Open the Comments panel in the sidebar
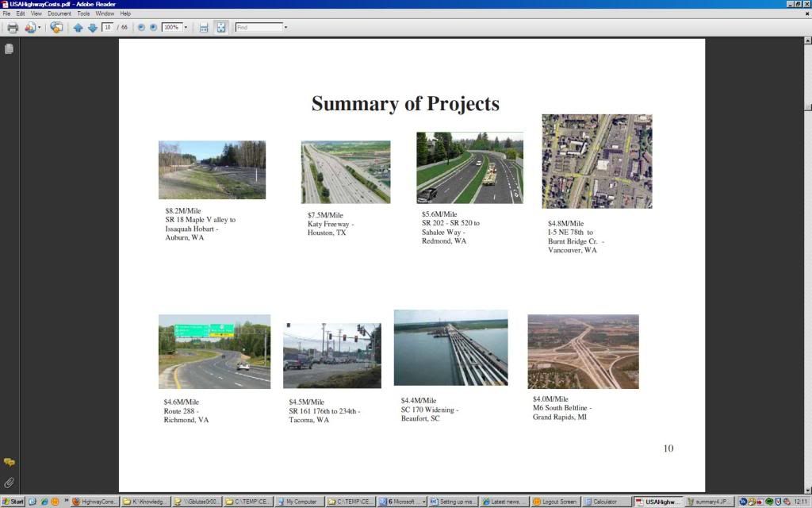Screen dimensions: 812x508 click(x=9, y=462)
